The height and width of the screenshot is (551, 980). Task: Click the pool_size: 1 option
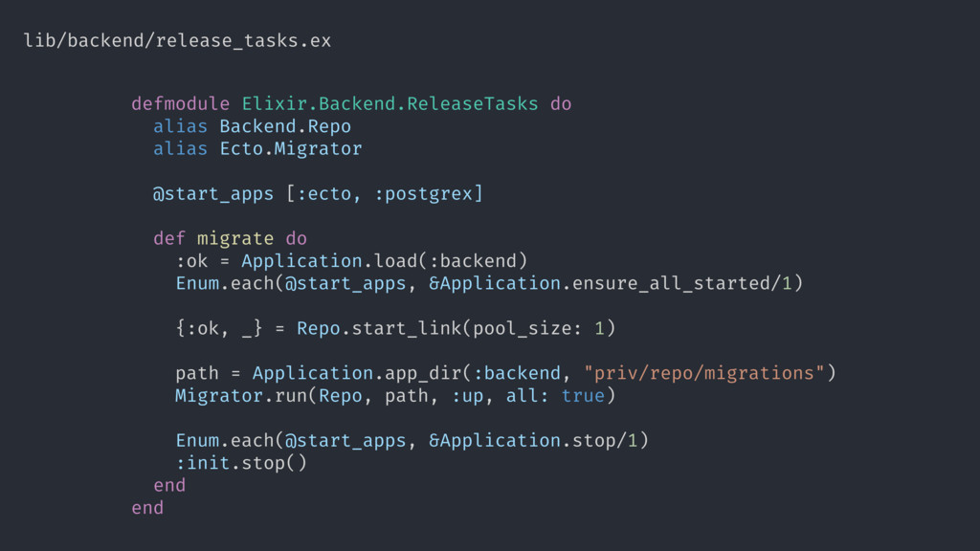click(539, 329)
